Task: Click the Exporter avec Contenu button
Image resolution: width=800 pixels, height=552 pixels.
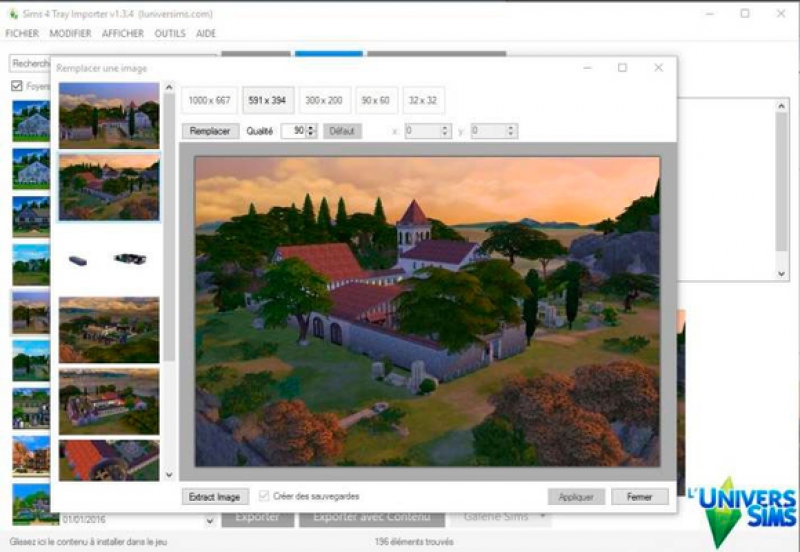Action: (372, 517)
